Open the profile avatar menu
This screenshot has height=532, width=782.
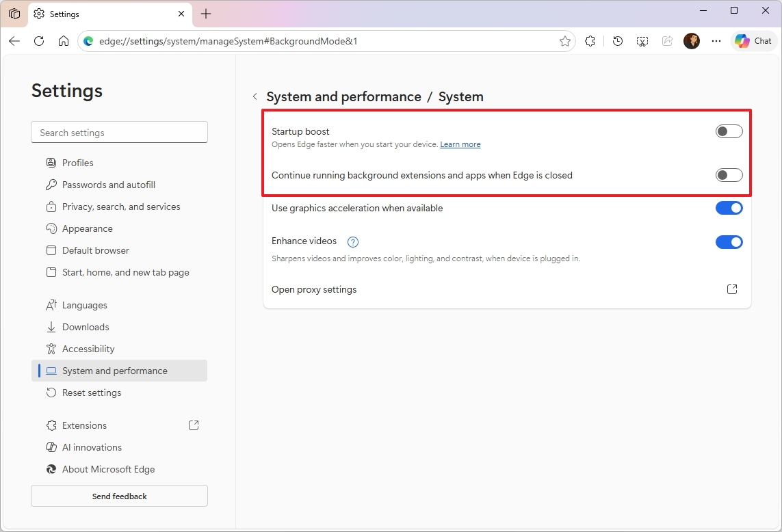click(x=692, y=41)
